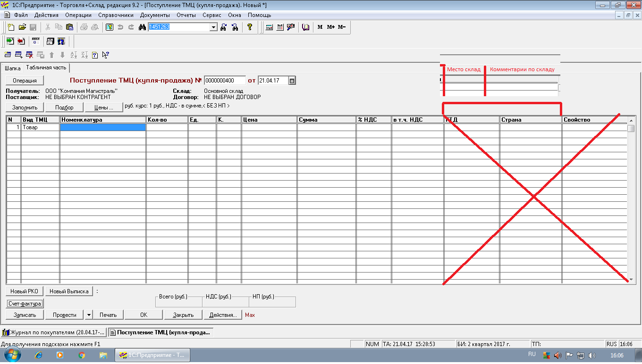Click the delete row icon with red X
Viewport: 642px width, 364px height.
click(x=30, y=55)
